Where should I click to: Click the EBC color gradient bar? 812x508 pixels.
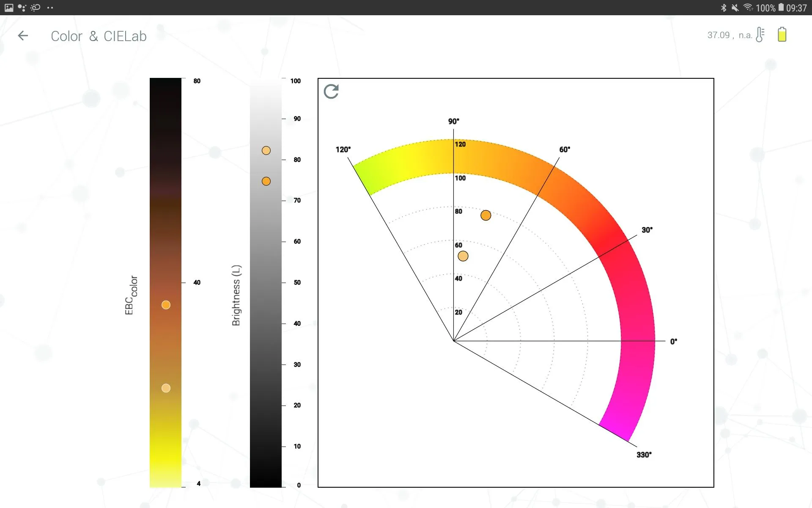tap(165, 283)
